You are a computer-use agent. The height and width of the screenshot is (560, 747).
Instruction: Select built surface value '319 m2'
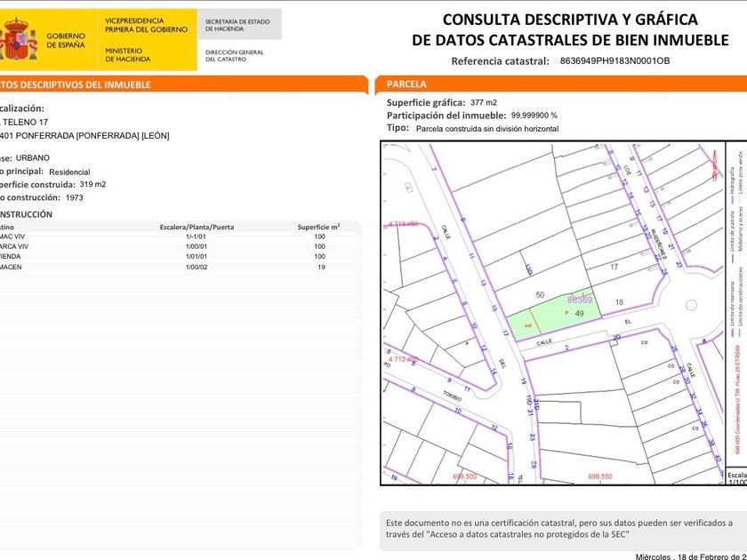coord(92,184)
